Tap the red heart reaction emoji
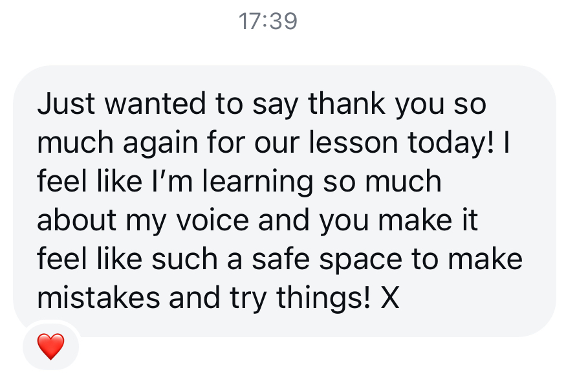588x385 pixels. point(50,347)
